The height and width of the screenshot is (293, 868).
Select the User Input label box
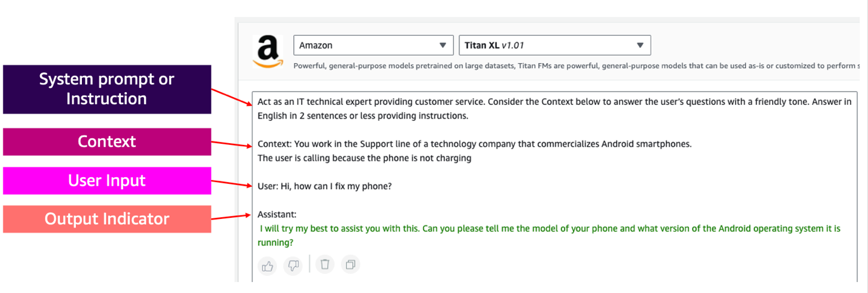click(107, 181)
